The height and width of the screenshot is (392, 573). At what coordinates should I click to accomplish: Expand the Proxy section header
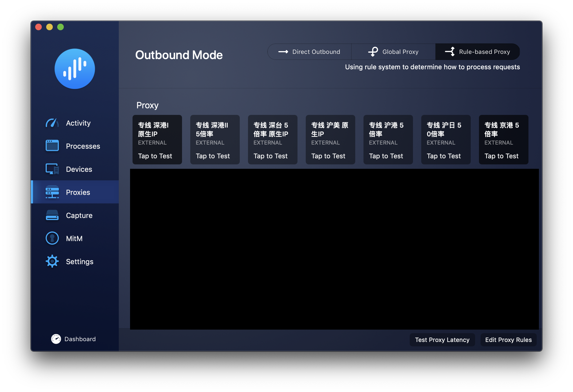click(147, 104)
